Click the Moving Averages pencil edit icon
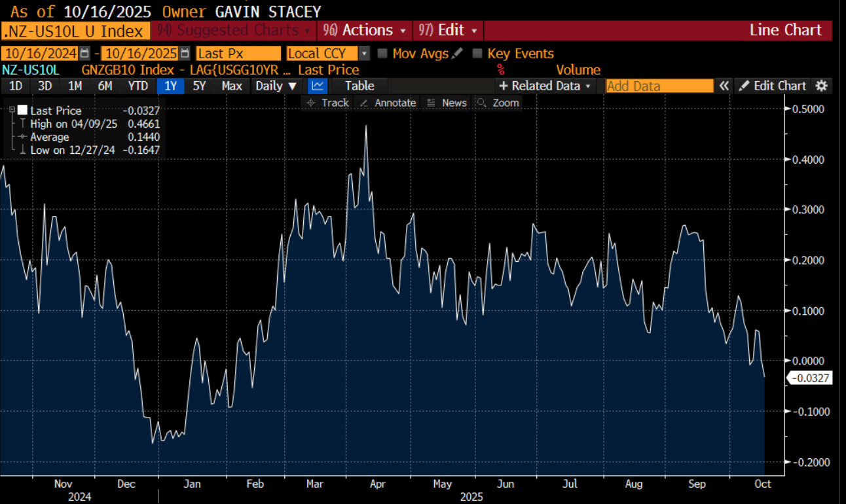The height and width of the screenshot is (504, 846). click(x=457, y=54)
